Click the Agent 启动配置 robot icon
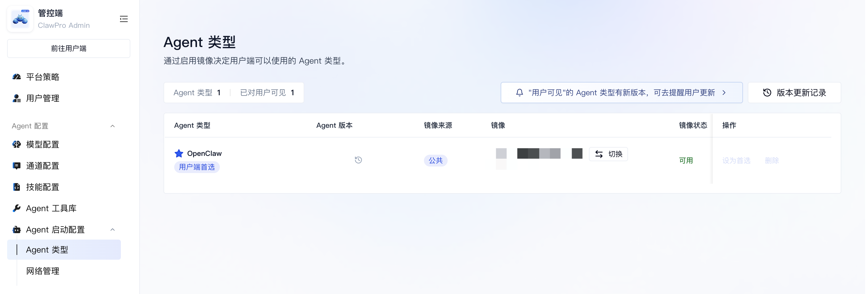Screen dimensions: 868x294 (x=17, y=230)
